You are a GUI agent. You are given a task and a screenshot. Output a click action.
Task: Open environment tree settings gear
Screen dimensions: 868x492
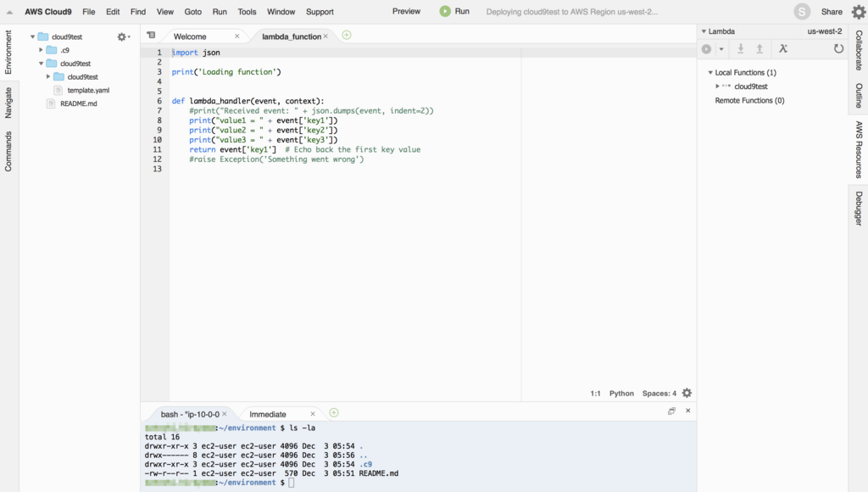[x=122, y=37]
